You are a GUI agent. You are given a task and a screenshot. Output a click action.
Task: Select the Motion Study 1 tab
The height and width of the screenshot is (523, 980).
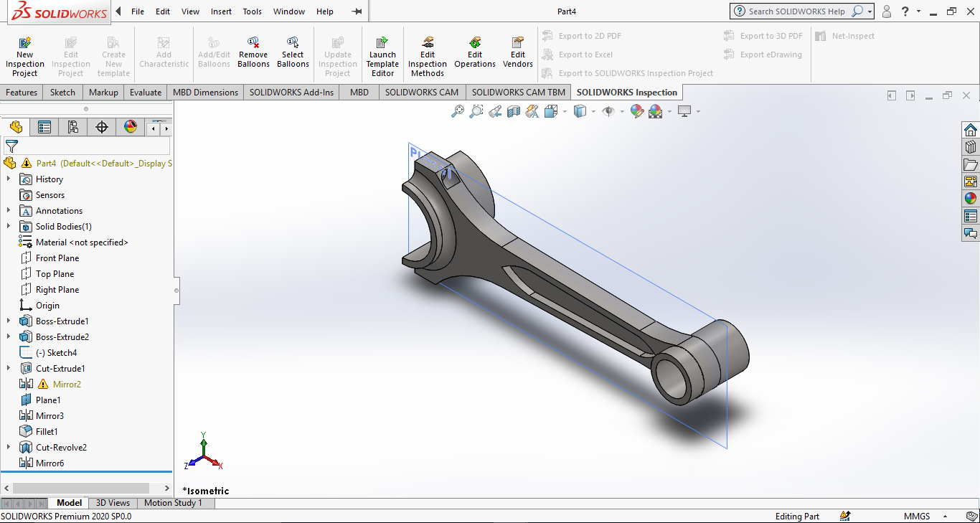pos(173,503)
